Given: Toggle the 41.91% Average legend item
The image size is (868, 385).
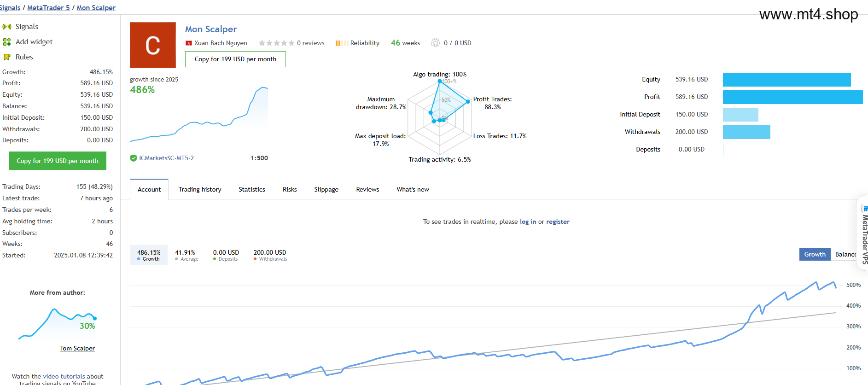Looking at the screenshot, I should 186,255.
